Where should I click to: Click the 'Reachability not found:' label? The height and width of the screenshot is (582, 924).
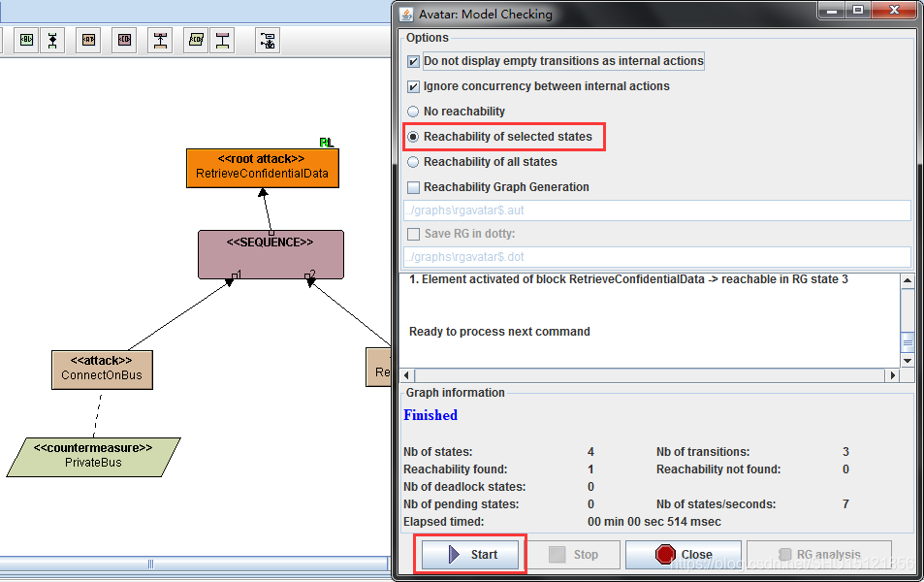[x=718, y=469]
